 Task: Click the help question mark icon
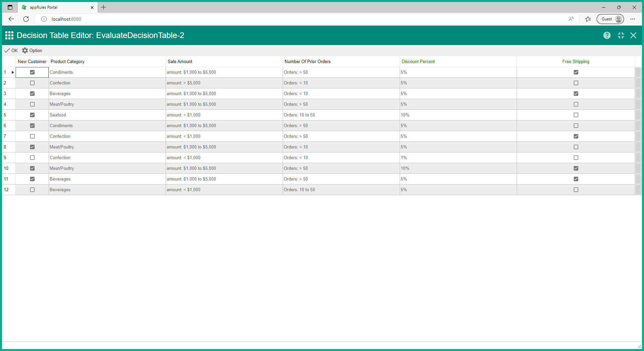point(607,35)
